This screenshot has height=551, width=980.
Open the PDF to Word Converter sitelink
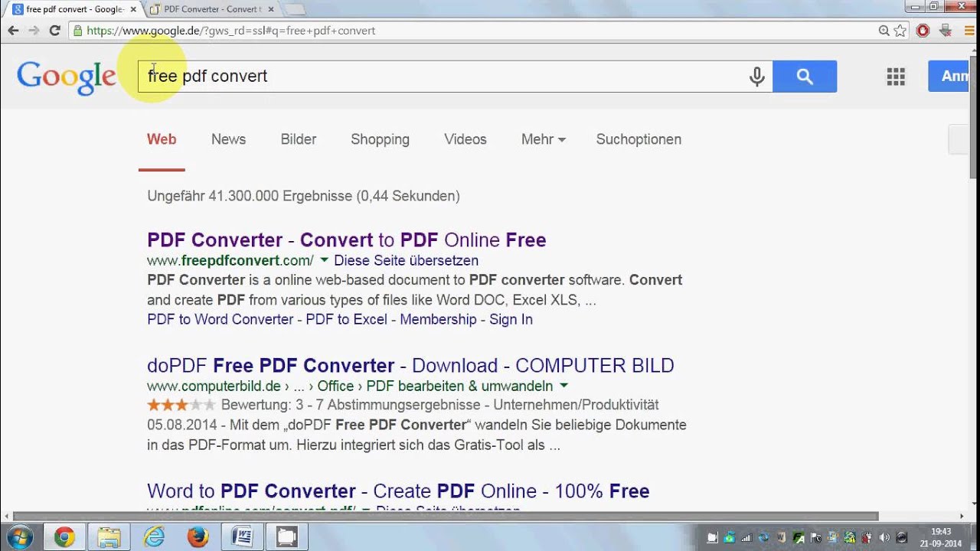pos(220,319)
